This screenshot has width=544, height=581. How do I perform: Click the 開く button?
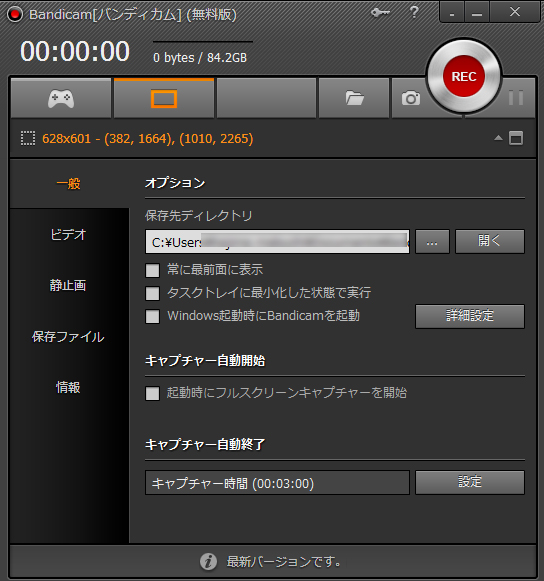pos(490,242)
